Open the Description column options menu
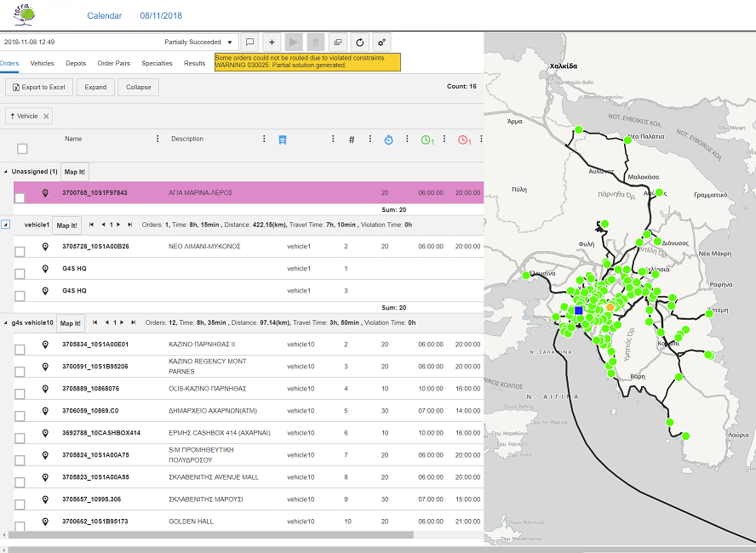This screenshot has width=756, height=553. click(x=264, y=139)
